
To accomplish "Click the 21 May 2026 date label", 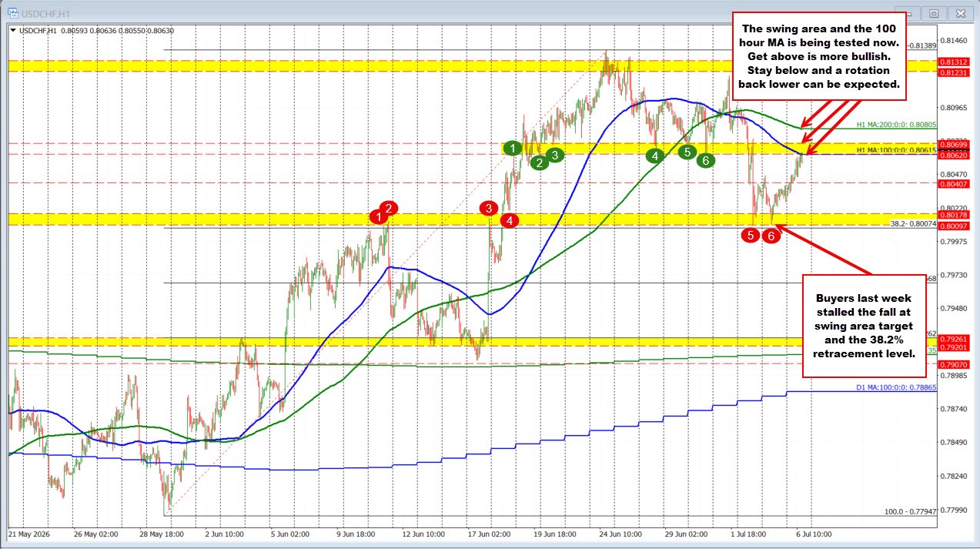I will click(x=29, y=533).
